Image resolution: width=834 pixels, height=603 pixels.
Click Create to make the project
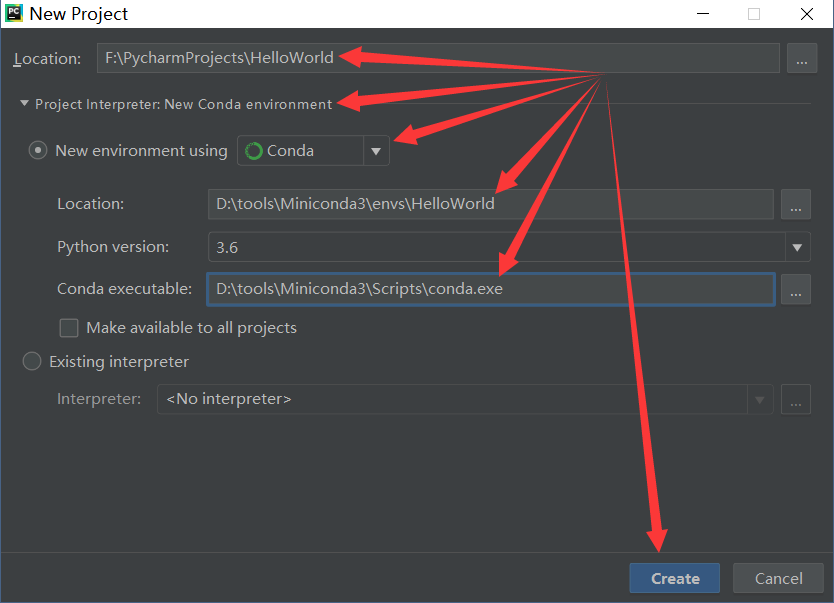tap(674, 578)
